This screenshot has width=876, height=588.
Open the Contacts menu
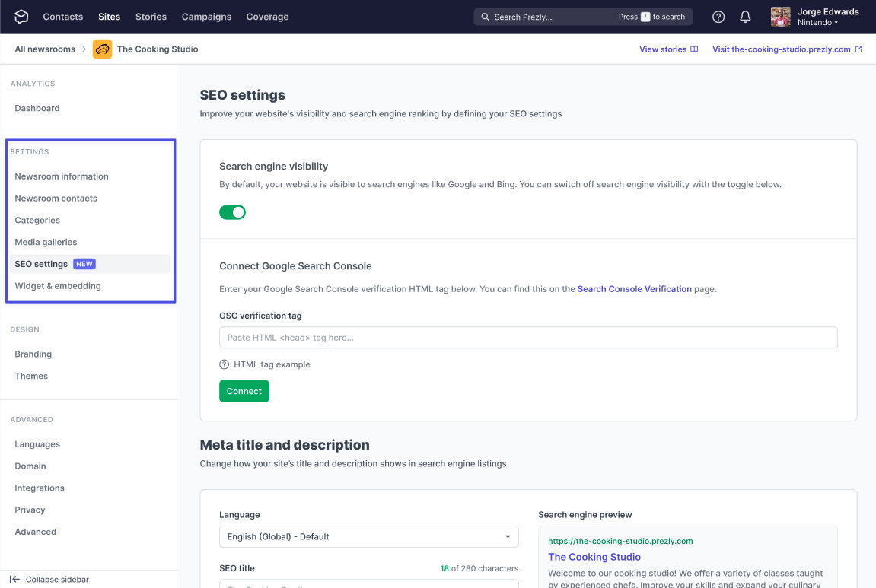click(x=63, y=17)
